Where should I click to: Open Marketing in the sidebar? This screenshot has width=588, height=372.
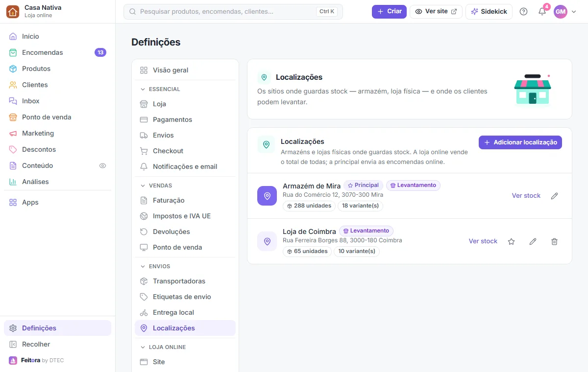pos(58,133)
